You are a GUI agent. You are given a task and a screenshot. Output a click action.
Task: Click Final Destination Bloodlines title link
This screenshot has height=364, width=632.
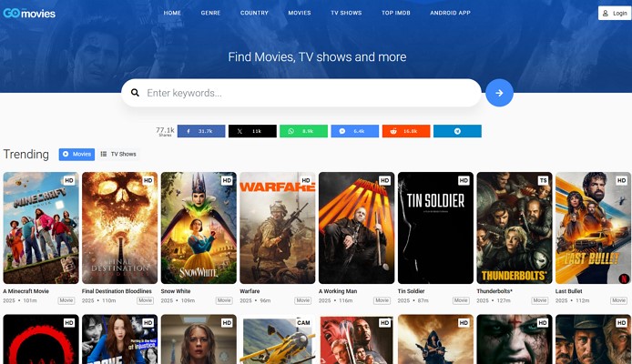click(117, 291)
